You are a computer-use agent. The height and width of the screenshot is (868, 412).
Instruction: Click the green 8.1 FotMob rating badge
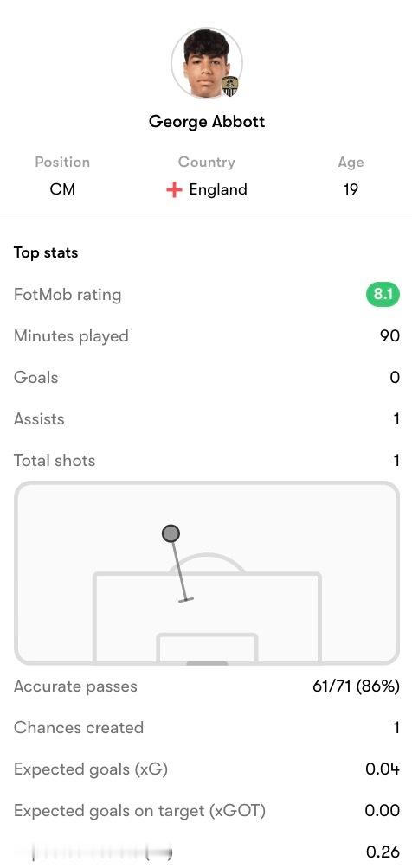pyautogui.click(x=383, y=295)
